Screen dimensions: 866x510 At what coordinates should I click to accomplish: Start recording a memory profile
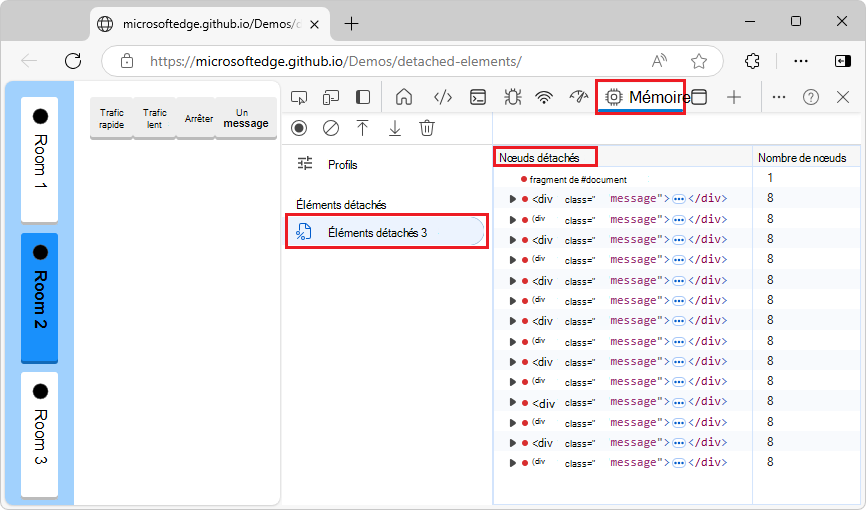299,128
